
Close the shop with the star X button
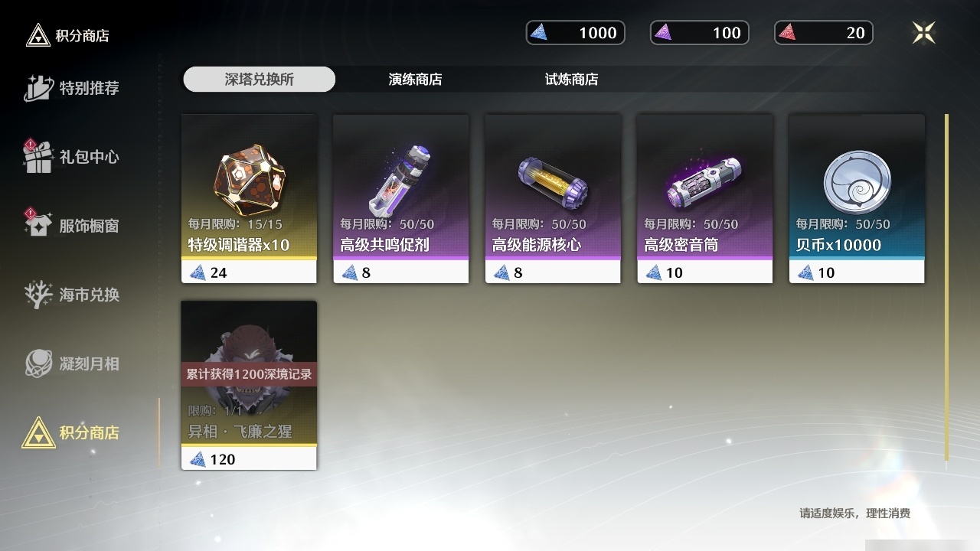click(x=924, y=32)
